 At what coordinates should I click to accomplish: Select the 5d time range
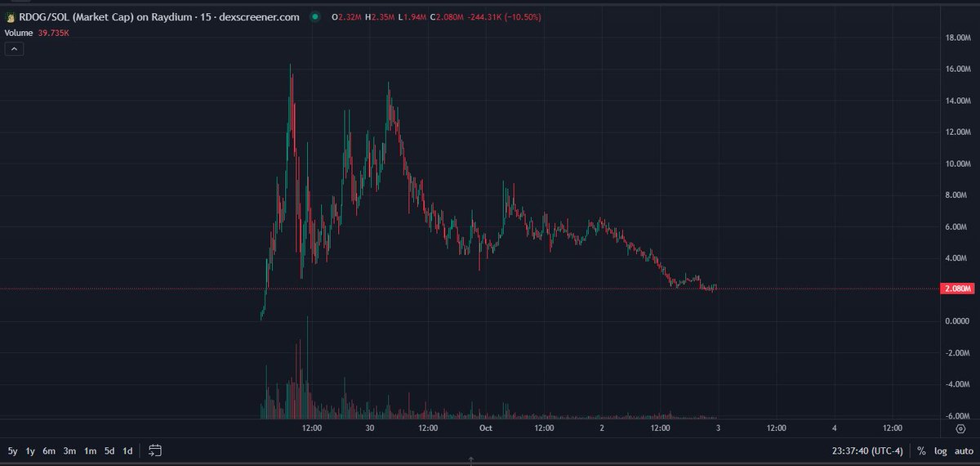109,450
